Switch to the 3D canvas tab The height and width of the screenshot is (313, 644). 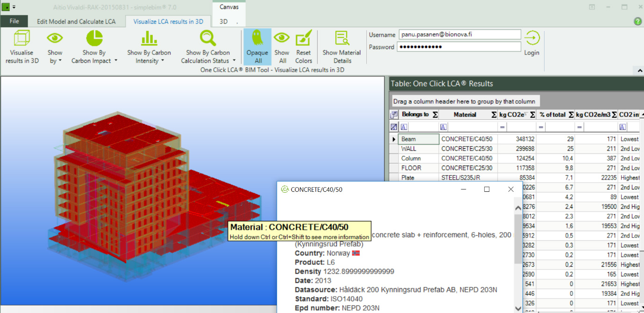click(x=224, y=22)
